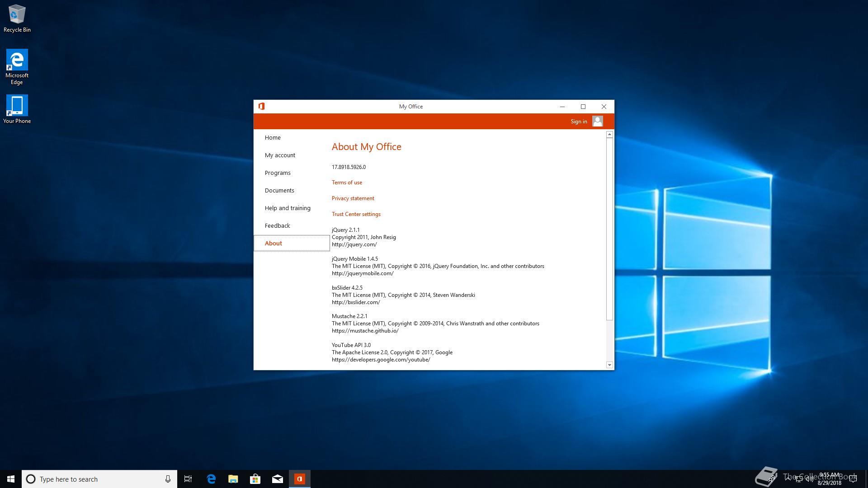Click the Office logo in My Office title bar

pos(261,106)
